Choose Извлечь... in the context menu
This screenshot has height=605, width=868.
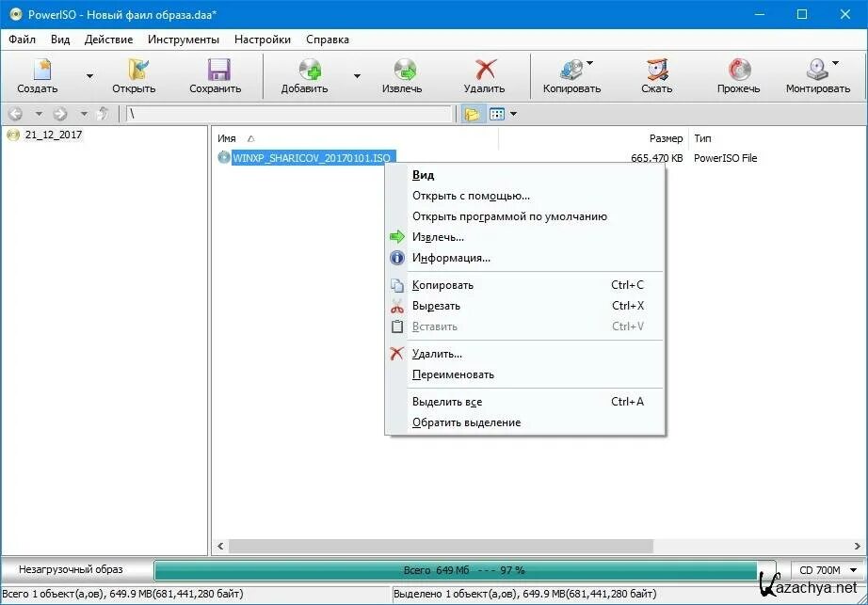pos(524,237)
